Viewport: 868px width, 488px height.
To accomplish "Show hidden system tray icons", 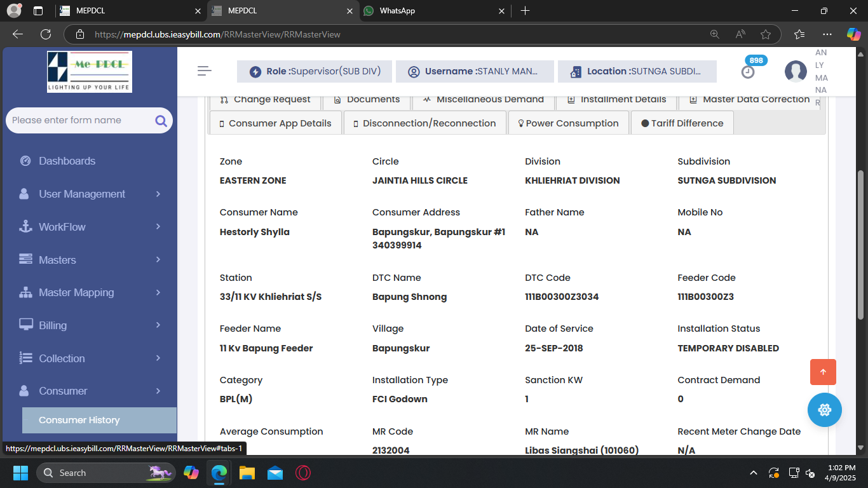I will [754, 473].
